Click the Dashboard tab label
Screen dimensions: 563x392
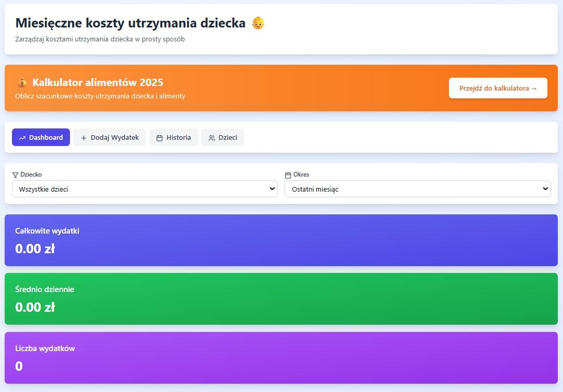(x=46, y=137)
